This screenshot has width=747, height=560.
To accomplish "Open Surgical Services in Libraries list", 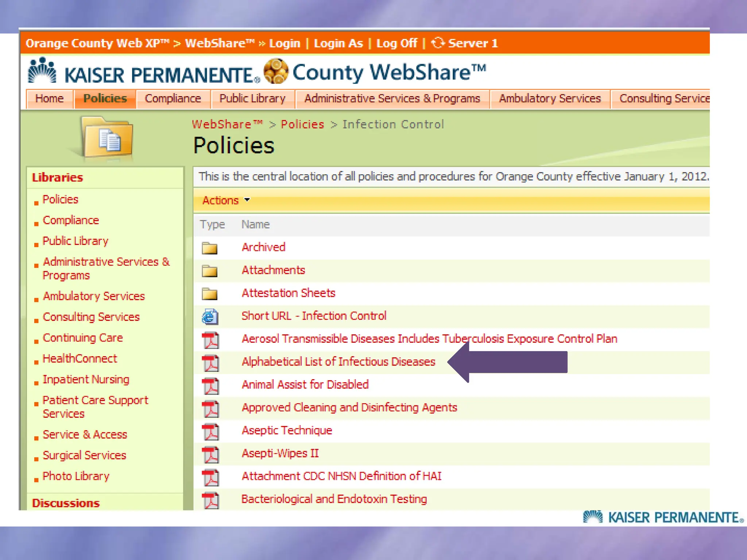I will [84, 455].
